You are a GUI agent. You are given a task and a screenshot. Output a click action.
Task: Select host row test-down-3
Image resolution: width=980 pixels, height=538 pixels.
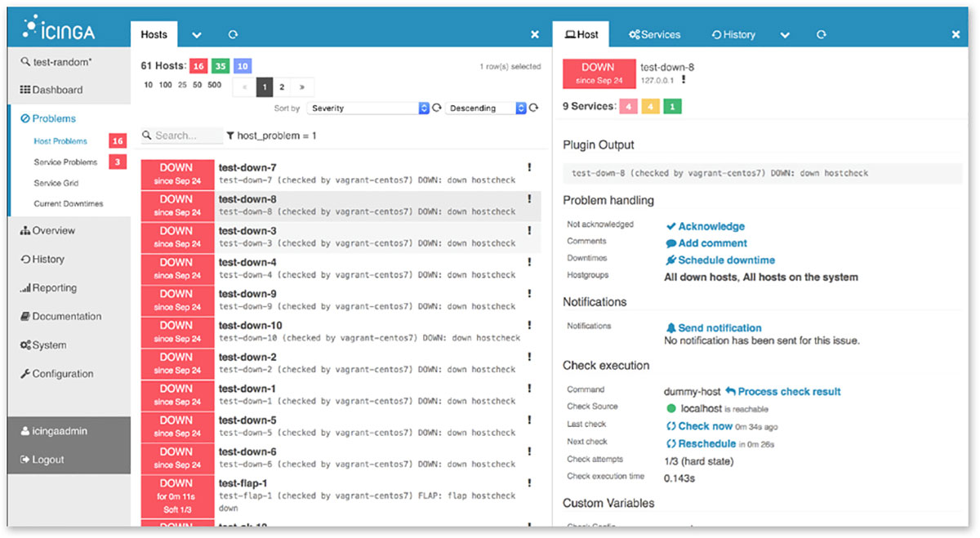(341, 238)
